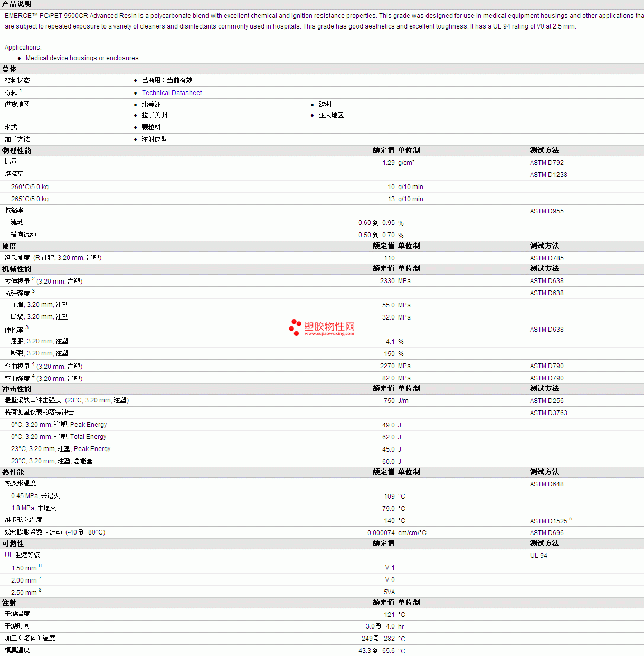
Task: Click the Medical device housings application bullet
Action: [82, 58]
